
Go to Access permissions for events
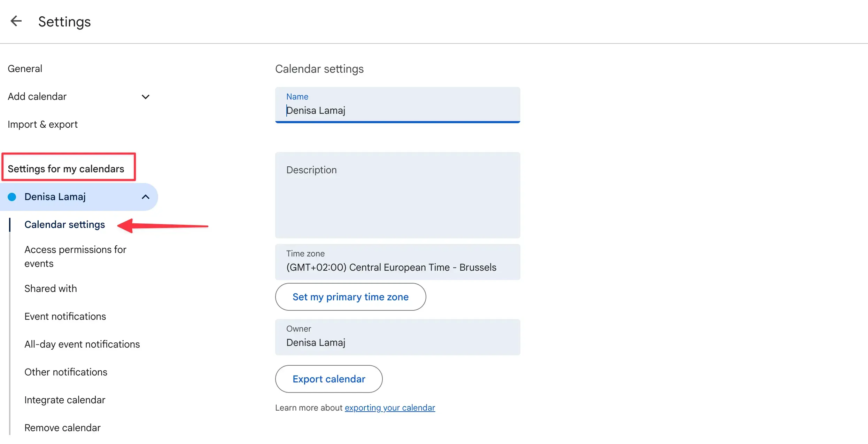[x=75, y=256]
